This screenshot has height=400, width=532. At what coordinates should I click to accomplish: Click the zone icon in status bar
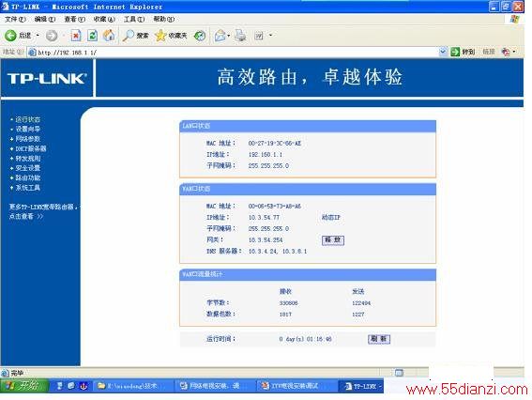point(399,373)
